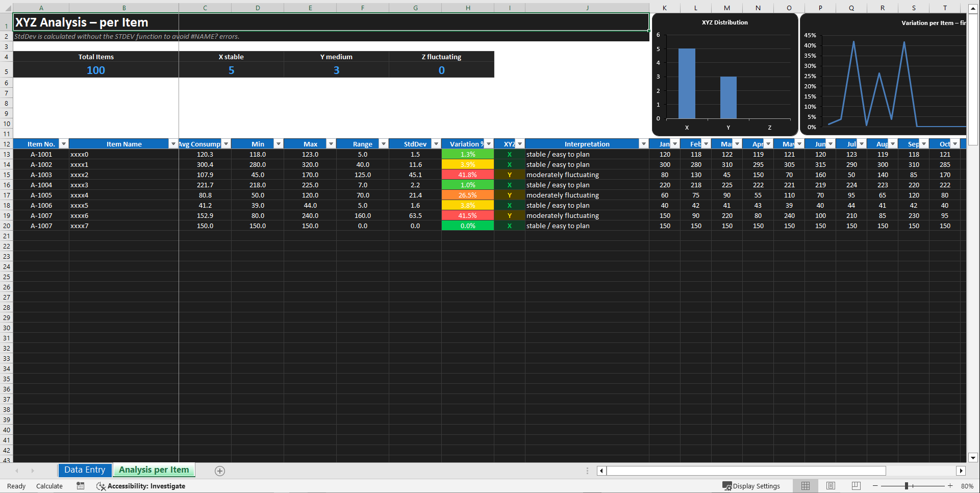Screen dimensions: 980x493
Task: Open the Item No. filter dropdown
Action: pyautogui.click(x=64, y=144)
